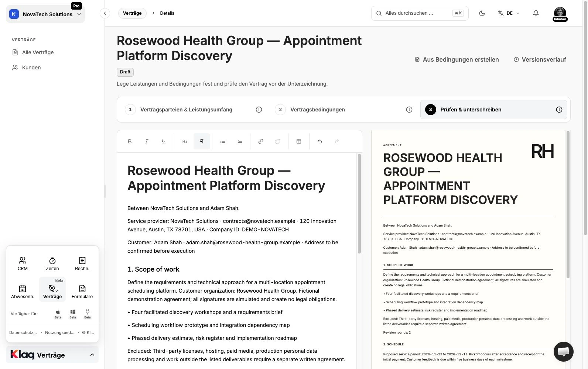This screenshot has height=369, width=588.
Task: Open the Zeiten time tracking app
Action: coord(52,264)
